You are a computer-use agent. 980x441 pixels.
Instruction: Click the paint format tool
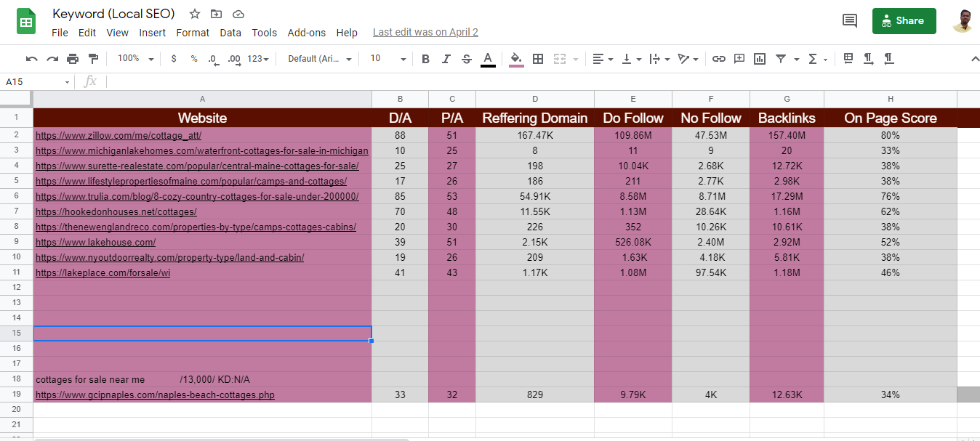(x=93, y=59)
